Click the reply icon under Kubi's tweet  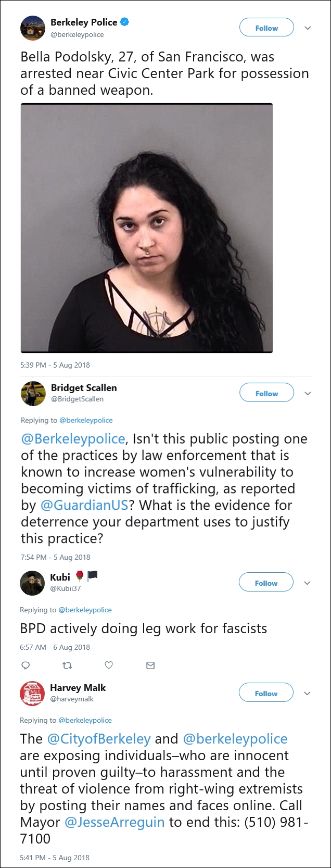(26, 665)
